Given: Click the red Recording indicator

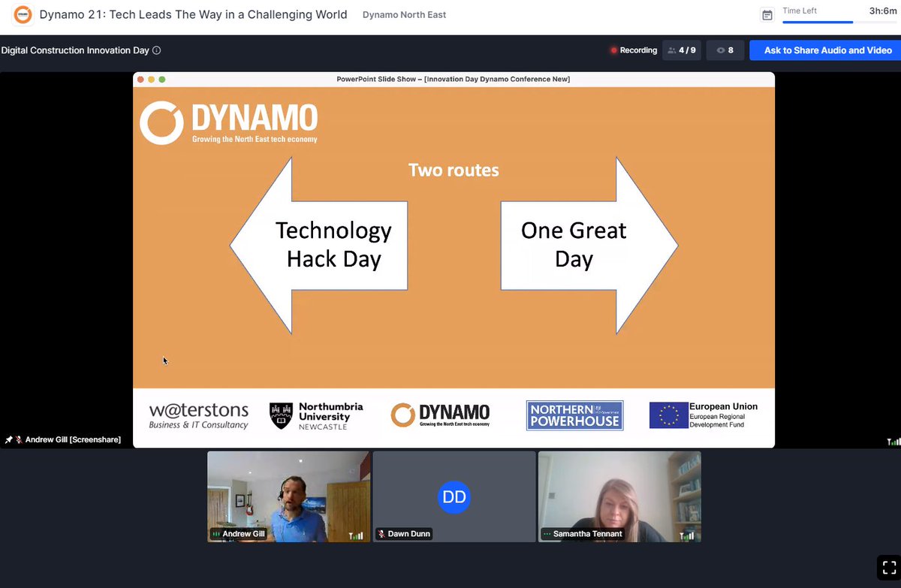Looking at the screenshot, I should [634, 50].
